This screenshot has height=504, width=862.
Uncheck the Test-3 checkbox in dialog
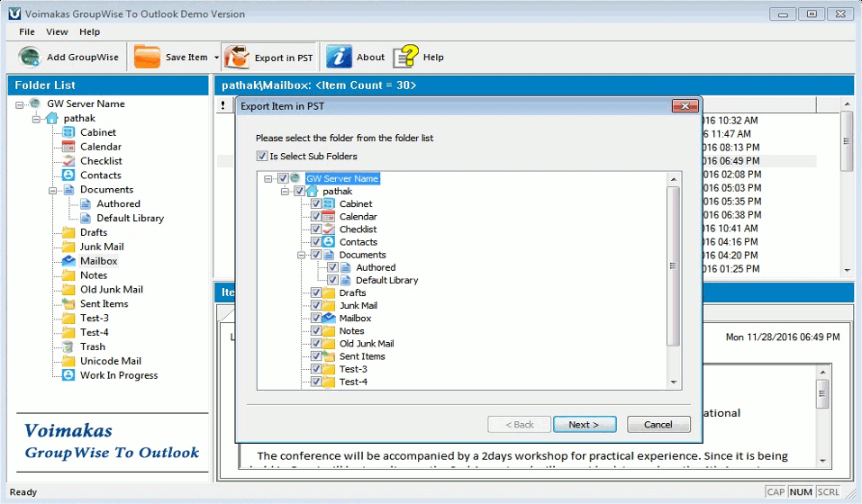(x=316, y=369)
